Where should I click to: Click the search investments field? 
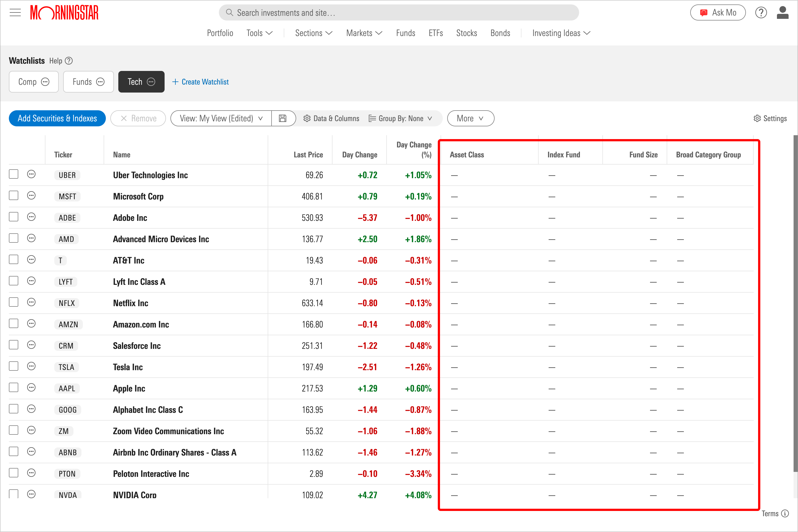pyautogui.click(x=399, y=12)
